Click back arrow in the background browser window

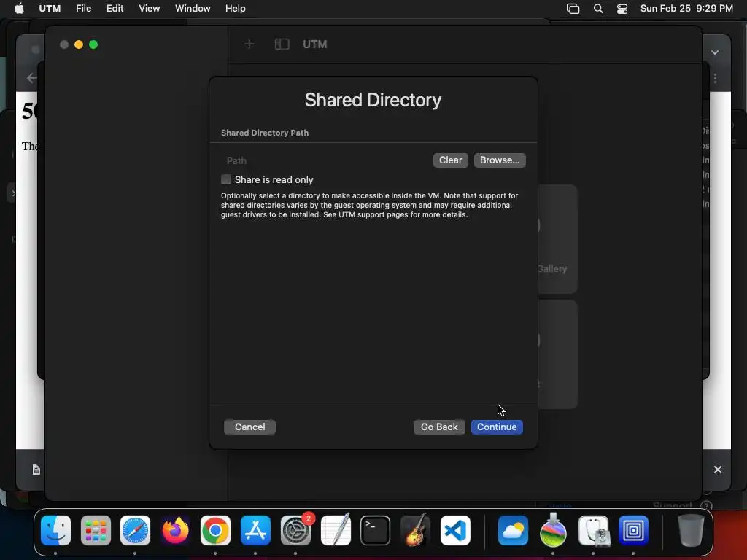tap(31, 78)
